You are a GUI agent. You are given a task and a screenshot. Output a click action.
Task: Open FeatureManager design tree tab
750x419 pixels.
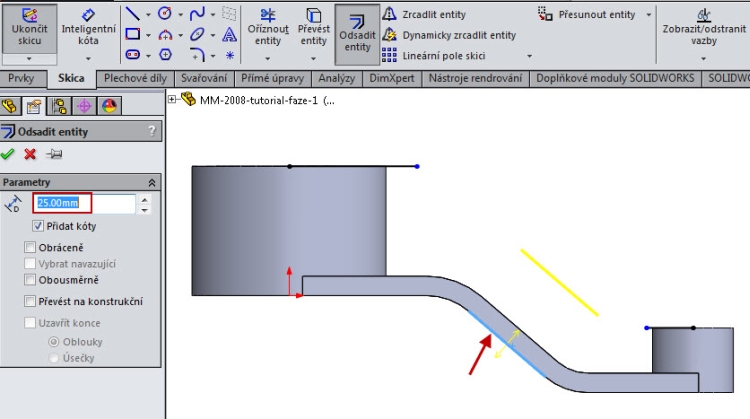pyautogui.click(x=10, y=106)
